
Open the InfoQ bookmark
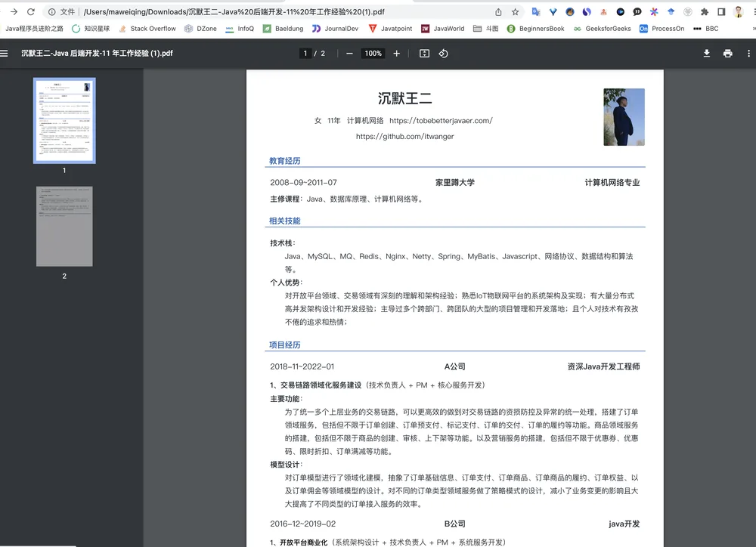240,29
